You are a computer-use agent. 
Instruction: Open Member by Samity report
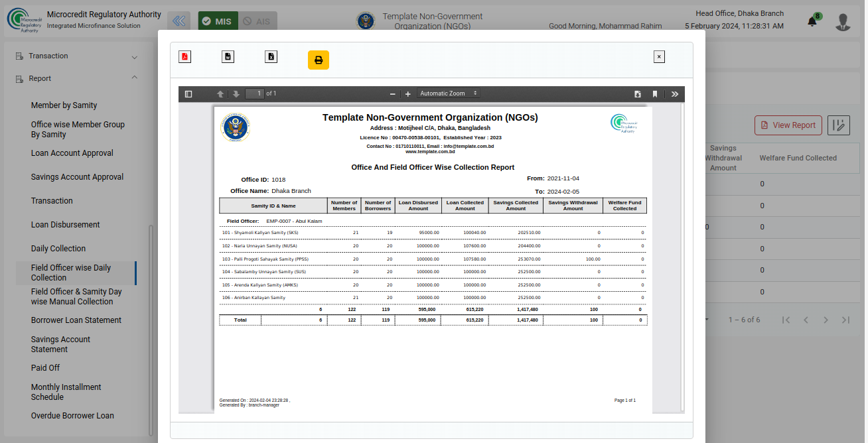tap(64, 105)
